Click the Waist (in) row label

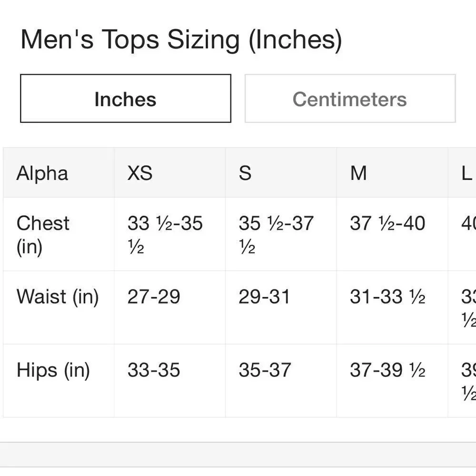click(58, 297)
